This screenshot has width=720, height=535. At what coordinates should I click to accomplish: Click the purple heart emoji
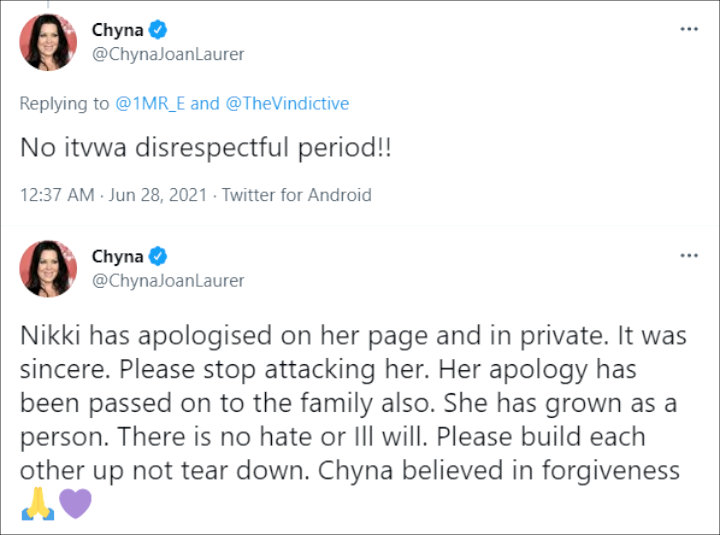click(x=75, y=504)
